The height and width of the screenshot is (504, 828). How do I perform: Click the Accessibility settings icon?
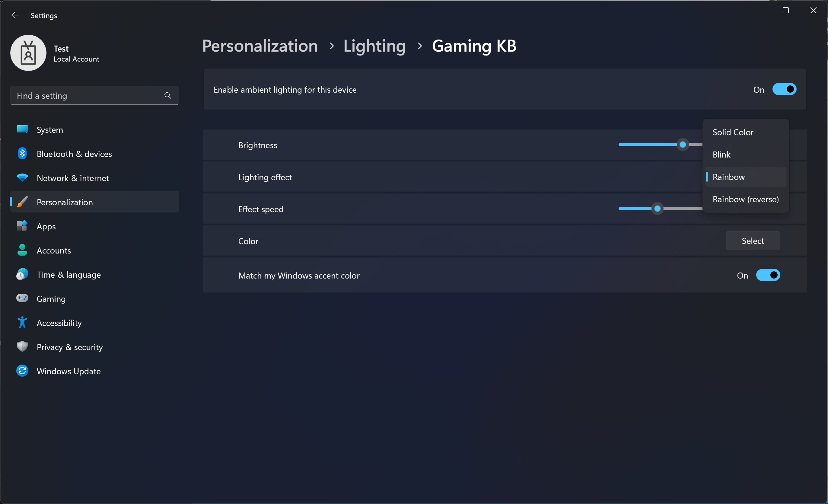click(22, 323)
